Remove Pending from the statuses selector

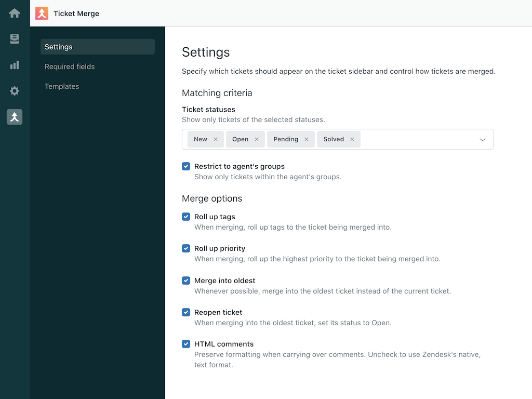tap(306, 139)
